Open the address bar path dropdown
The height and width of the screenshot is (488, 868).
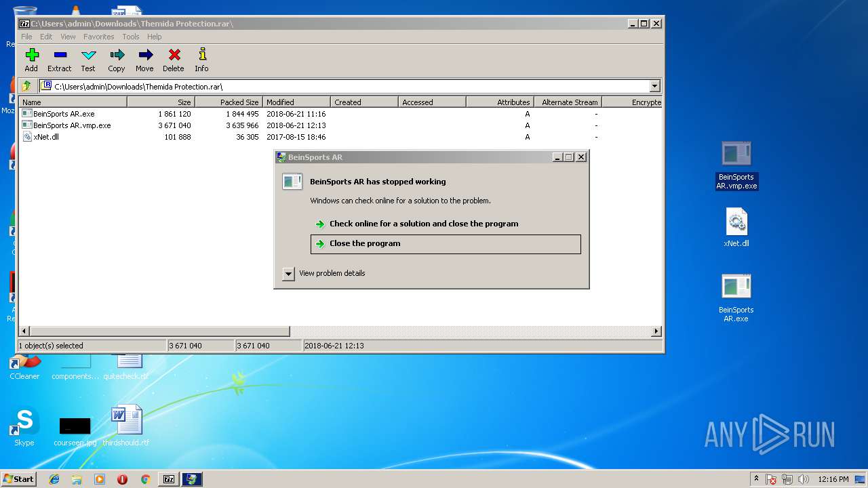coord(654,86)
